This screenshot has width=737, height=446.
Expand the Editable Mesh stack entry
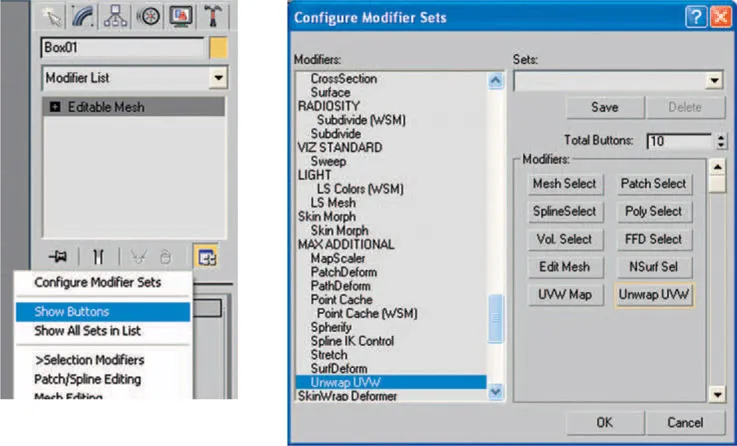coord(57,106)
